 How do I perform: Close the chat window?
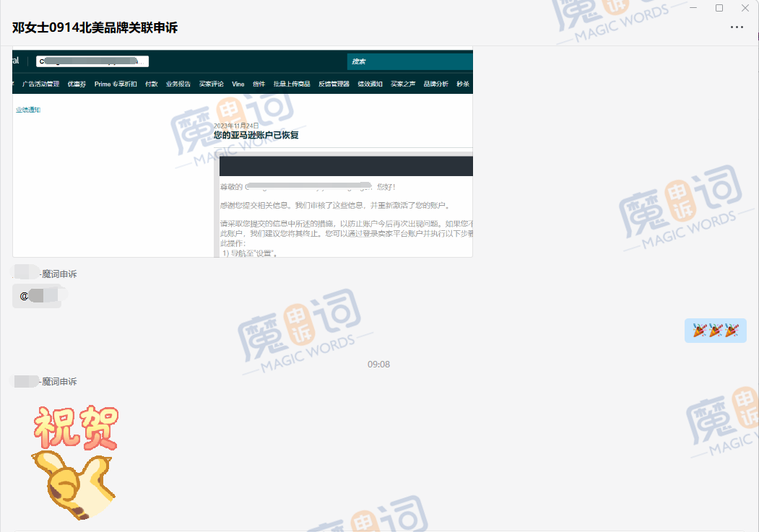[745, 8]
